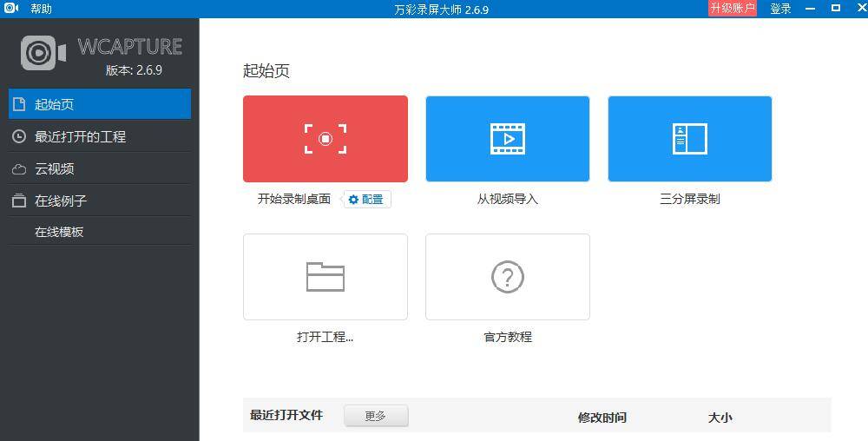Click the WCAPTURE camera logo in sidebar
This screenshot has height=441, width=868.
click(43, 54)
